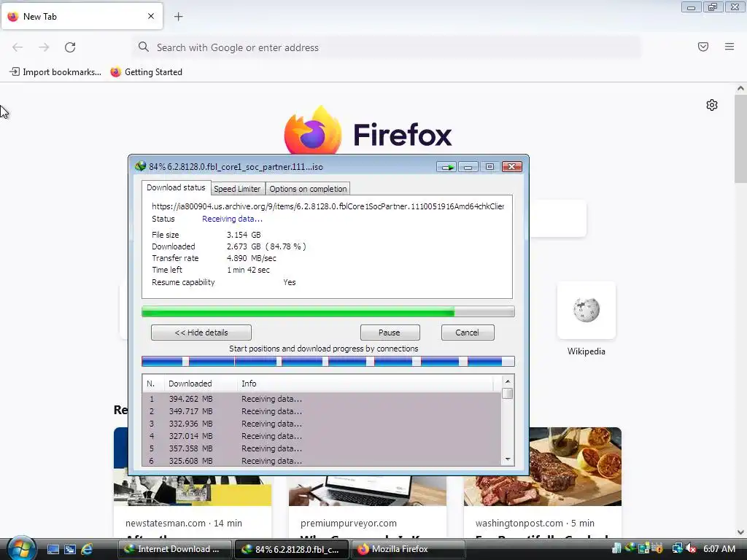Viewport: 747px width, 560px height.
Task: Open Import bookmarks link
Action: click(x=55, y=72)
